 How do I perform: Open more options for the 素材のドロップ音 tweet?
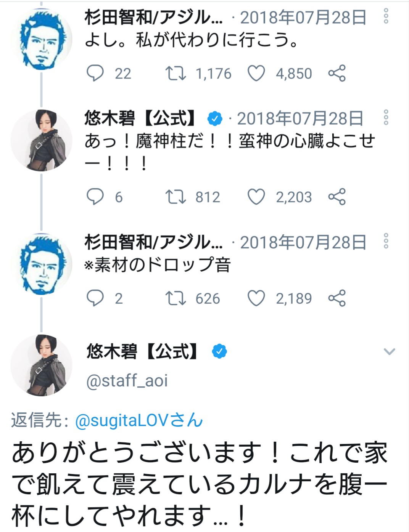(386, 241)
